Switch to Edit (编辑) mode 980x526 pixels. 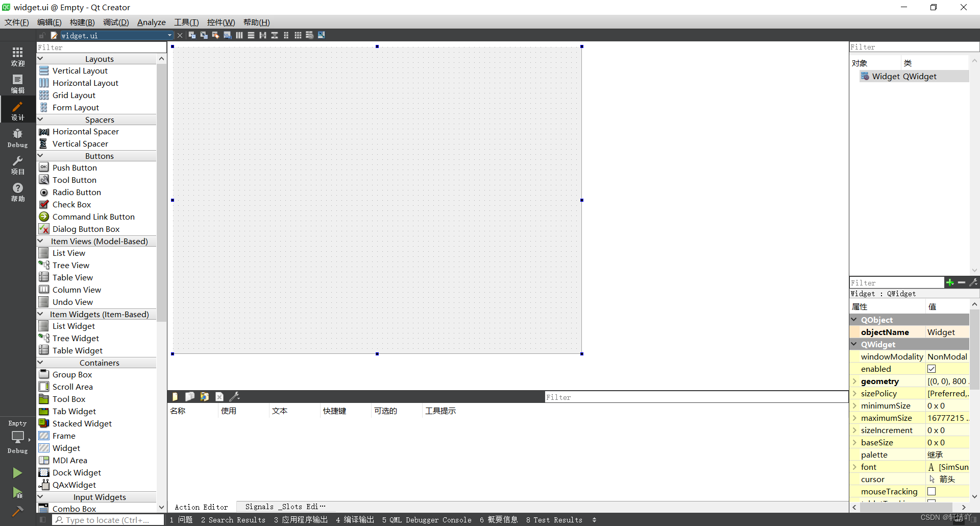coord(18,83)
